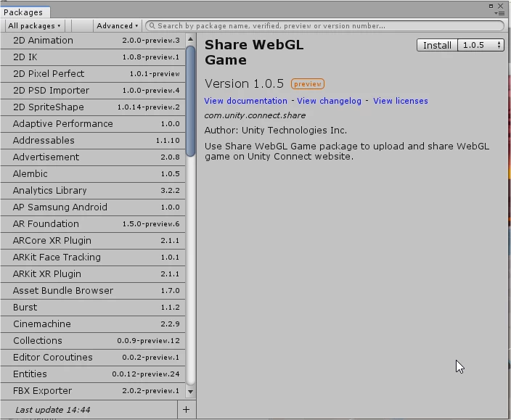Click the com.unity.connect.share package ID
511x420 pixels.
coord(255,115)
